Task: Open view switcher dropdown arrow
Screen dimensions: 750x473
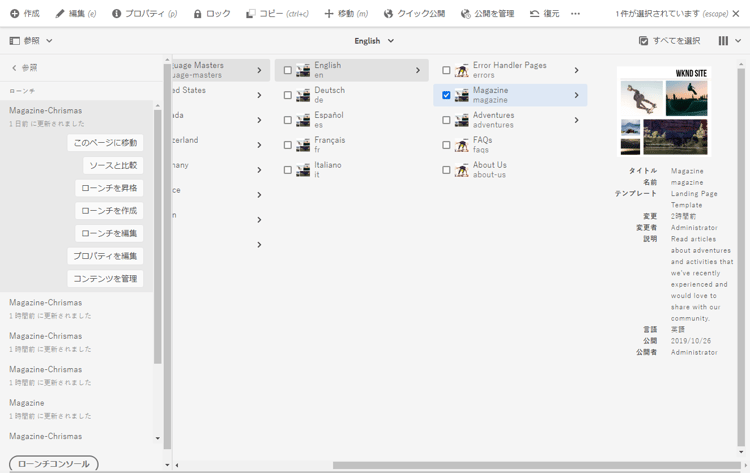Action: point(738,41)
